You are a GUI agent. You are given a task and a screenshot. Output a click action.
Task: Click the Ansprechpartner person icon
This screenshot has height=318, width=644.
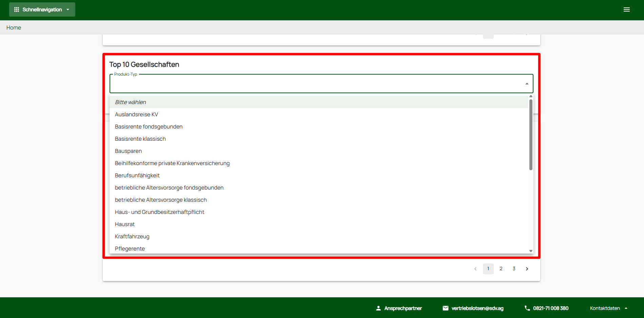pos(378,308)
